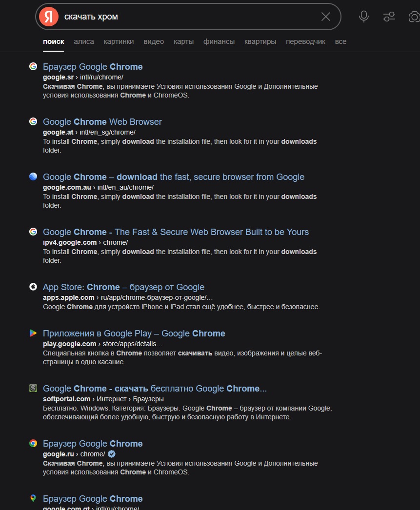Click the softportal favicon icon
The width and height of the screenshot is (420, 510).
tap(33, 388)
